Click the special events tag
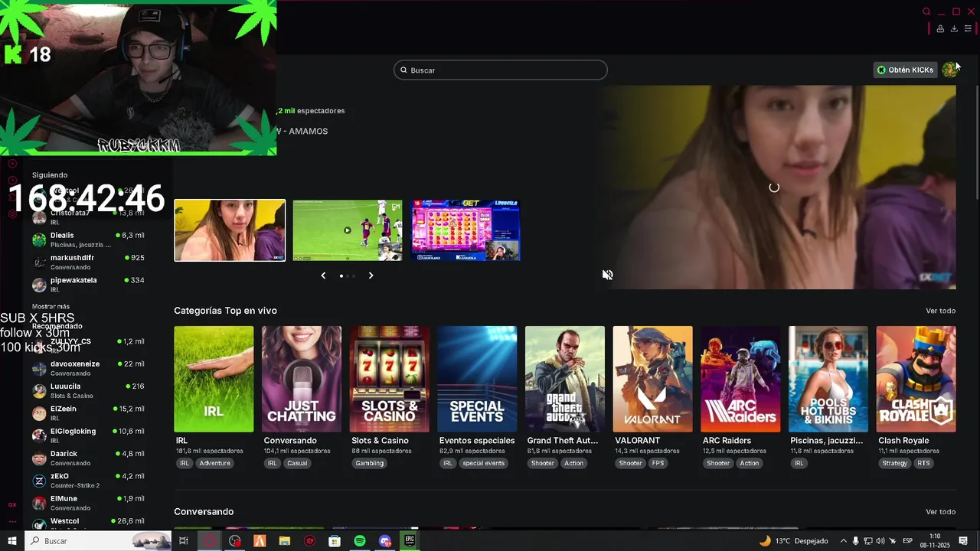 click(483, 463)
